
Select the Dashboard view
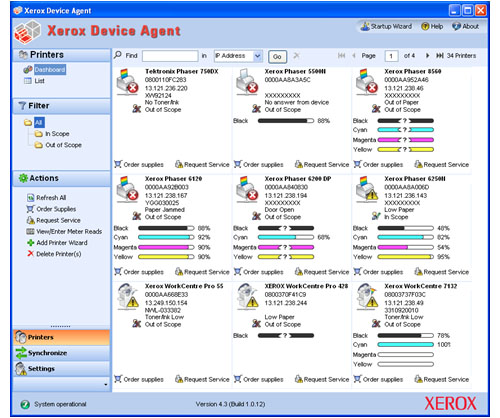(x=50, y=70)
